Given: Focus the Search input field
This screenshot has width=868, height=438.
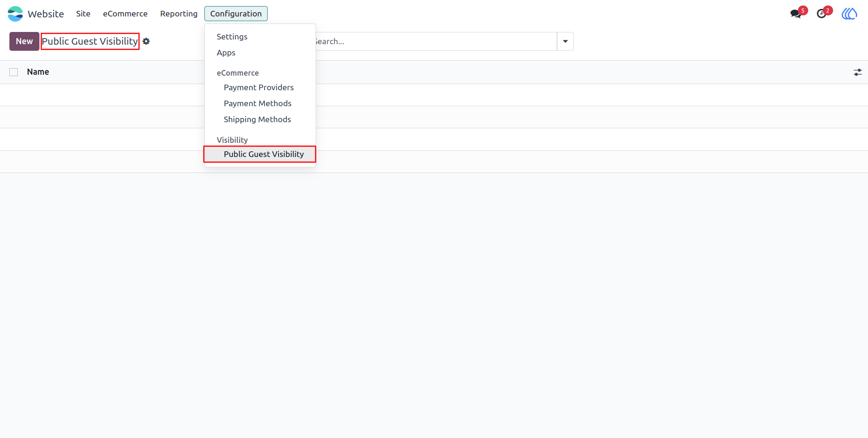Looking at the screenshot, I should pos(436,41).
